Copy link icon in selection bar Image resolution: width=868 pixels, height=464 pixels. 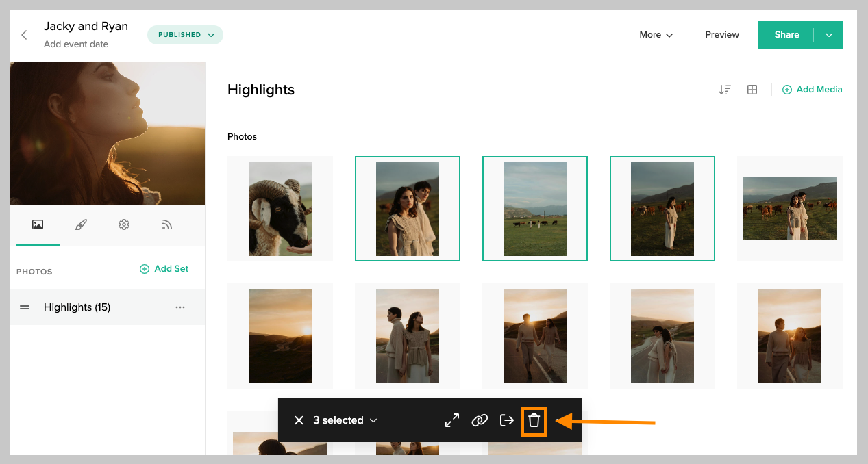480,420
